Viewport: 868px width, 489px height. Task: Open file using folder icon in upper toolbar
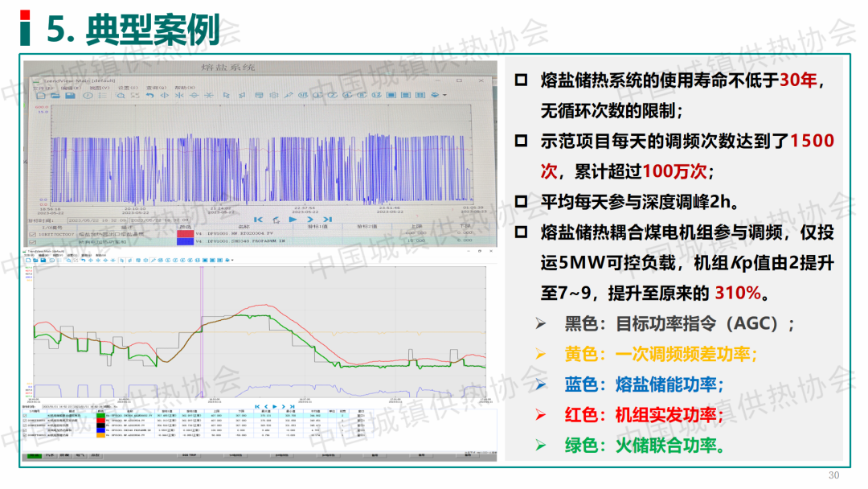55,96
